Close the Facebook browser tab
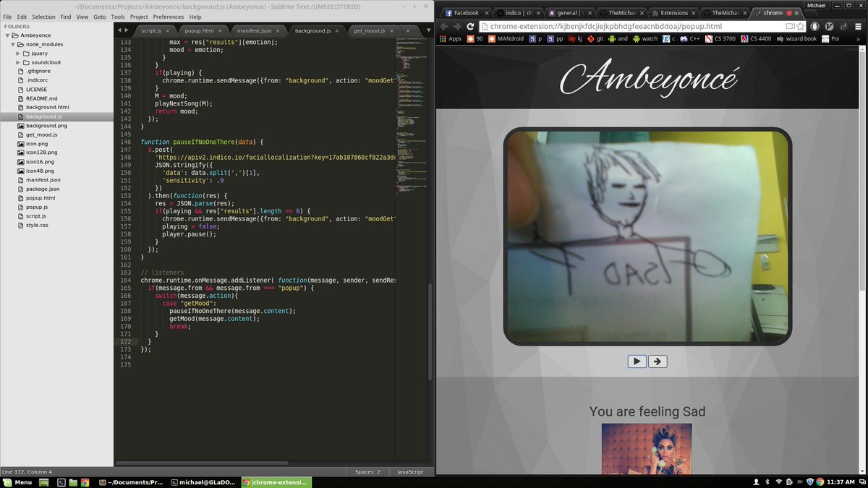Screen dimensions: 868x488 [x=485, y=13]
